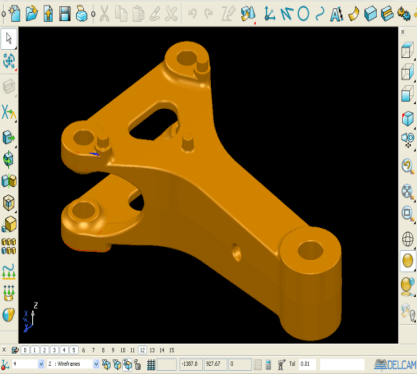Open the workplane number dropdown showing 4

click(28, 364)
